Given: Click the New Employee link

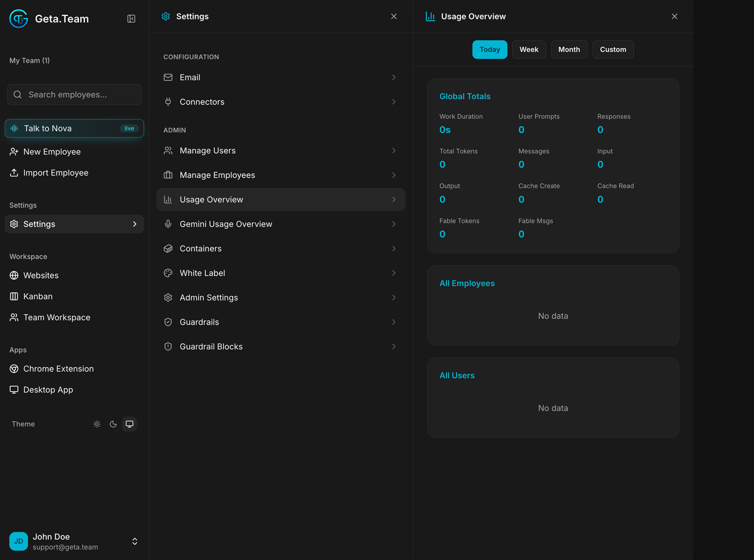Looking at the screenshot, I should 74,151.
